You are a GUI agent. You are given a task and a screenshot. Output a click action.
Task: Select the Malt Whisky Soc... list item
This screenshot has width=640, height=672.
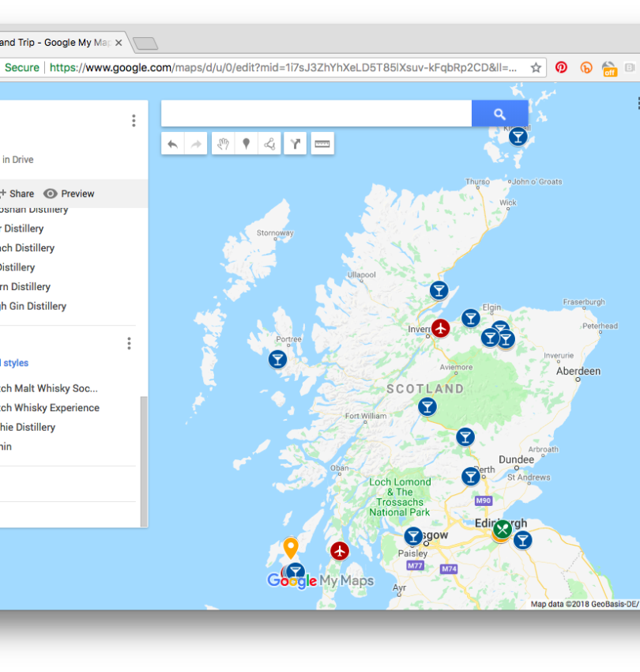[49, 388]
